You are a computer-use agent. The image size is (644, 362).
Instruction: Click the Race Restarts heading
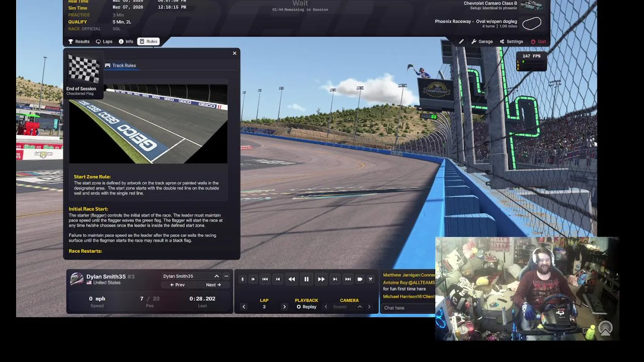(x=85, y=251)
